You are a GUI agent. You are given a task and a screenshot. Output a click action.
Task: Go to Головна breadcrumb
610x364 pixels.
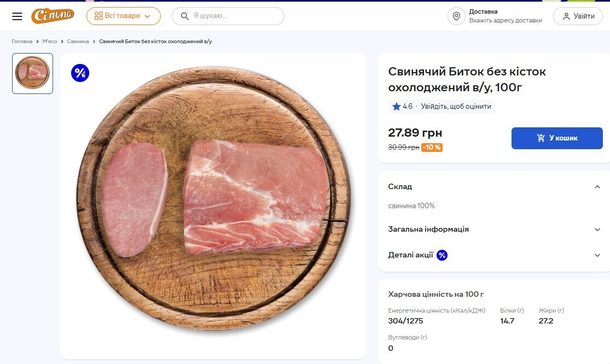click(x=22, y=42)
